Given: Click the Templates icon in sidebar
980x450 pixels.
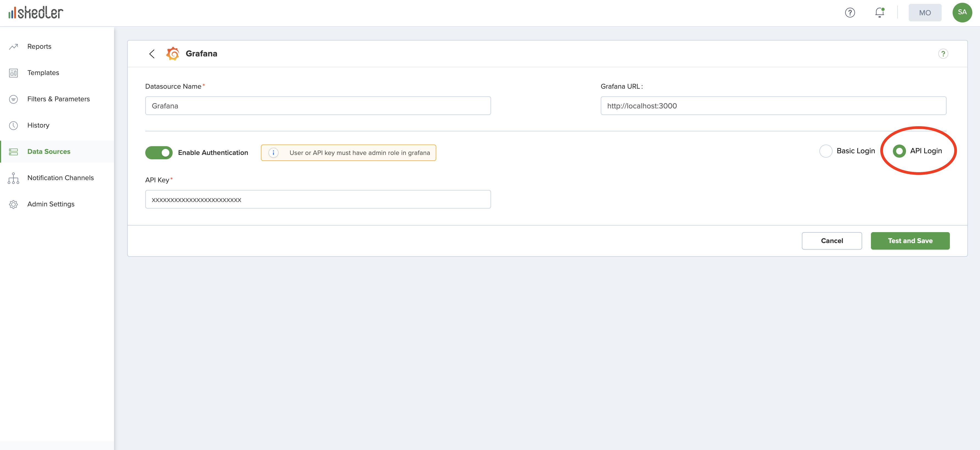Looking at the screenshot, I should (13, 73).
